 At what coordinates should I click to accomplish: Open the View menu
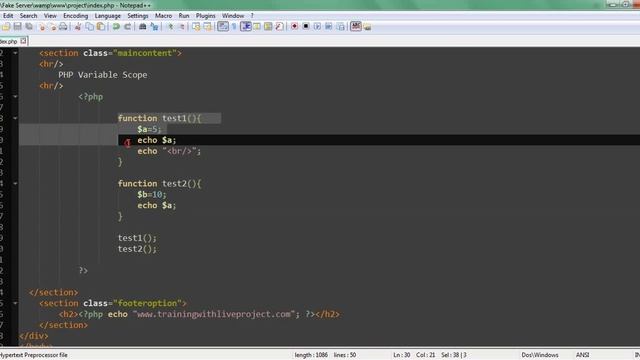[50, 16]
